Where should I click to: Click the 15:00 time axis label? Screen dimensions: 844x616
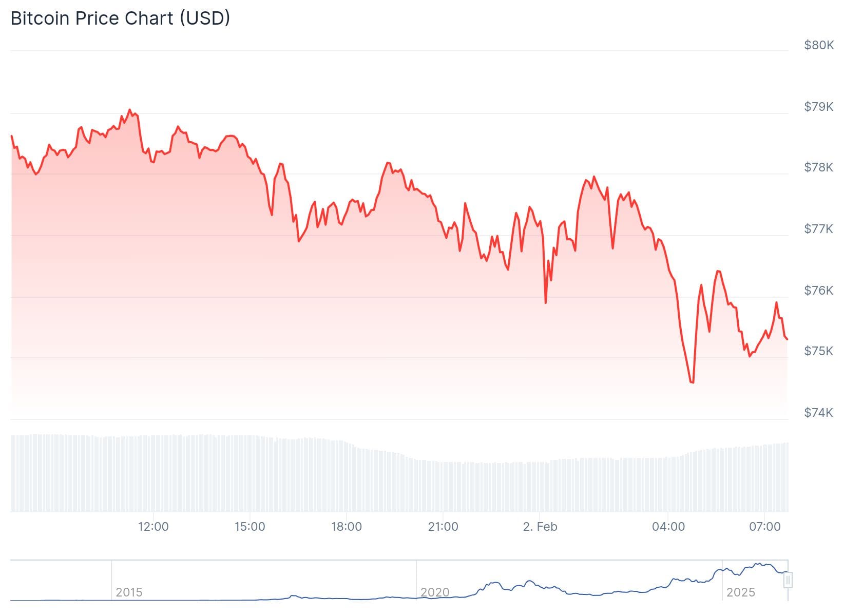coord(250,527)
